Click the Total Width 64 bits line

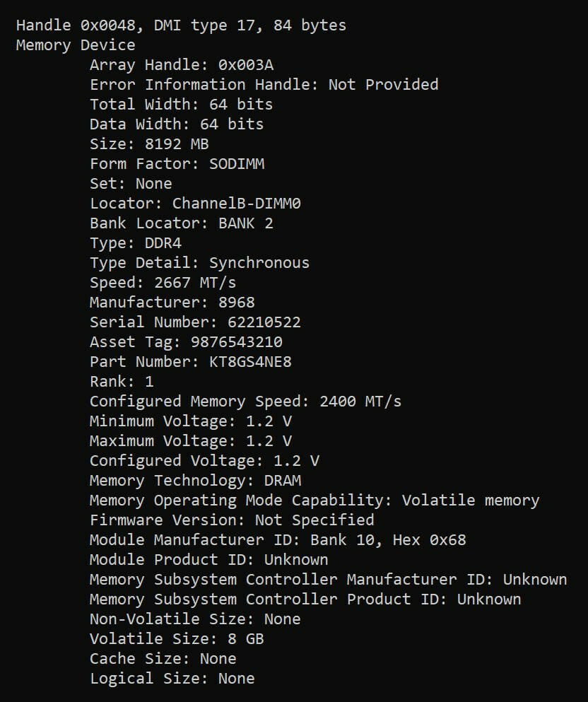(x=181, y=105)
